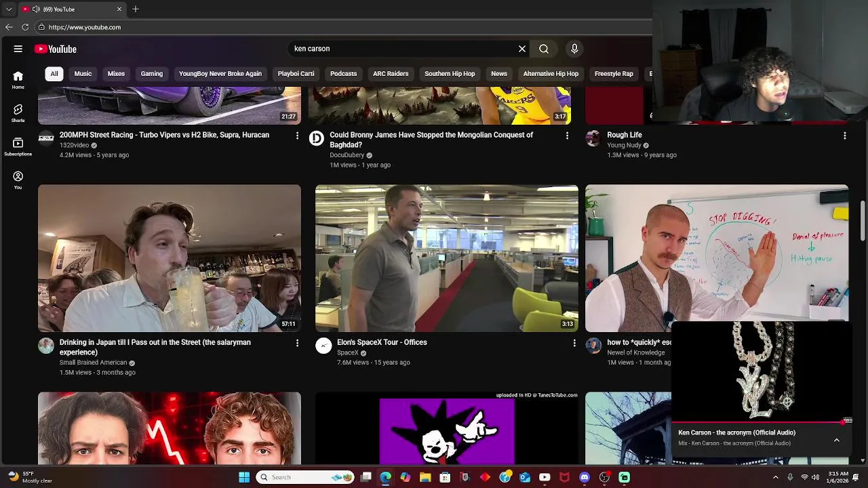This screenshot has height=488, width=868.
Task: Visit the Small Brained American channel
Action: [93, 363]
